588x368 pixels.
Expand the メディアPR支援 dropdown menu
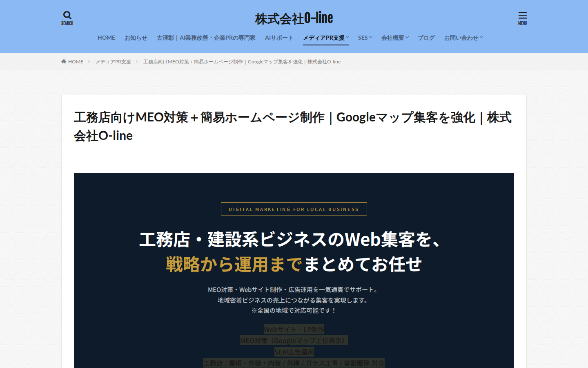click(326, 38)
